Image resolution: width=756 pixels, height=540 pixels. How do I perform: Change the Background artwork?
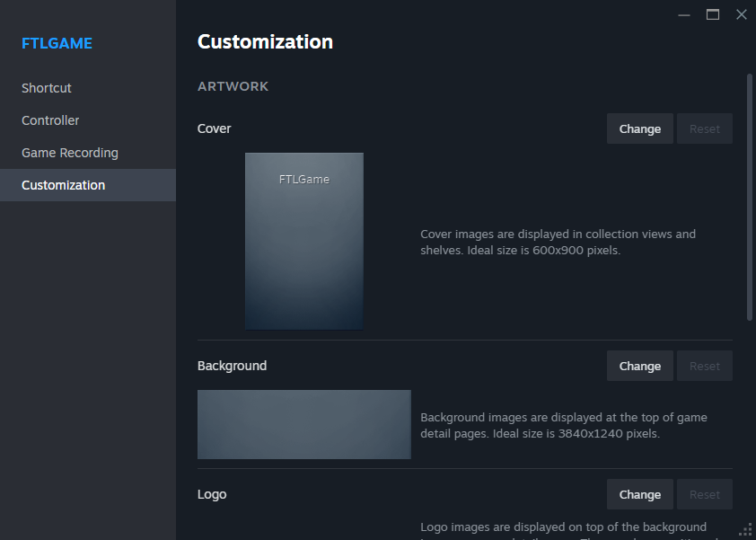639,366
